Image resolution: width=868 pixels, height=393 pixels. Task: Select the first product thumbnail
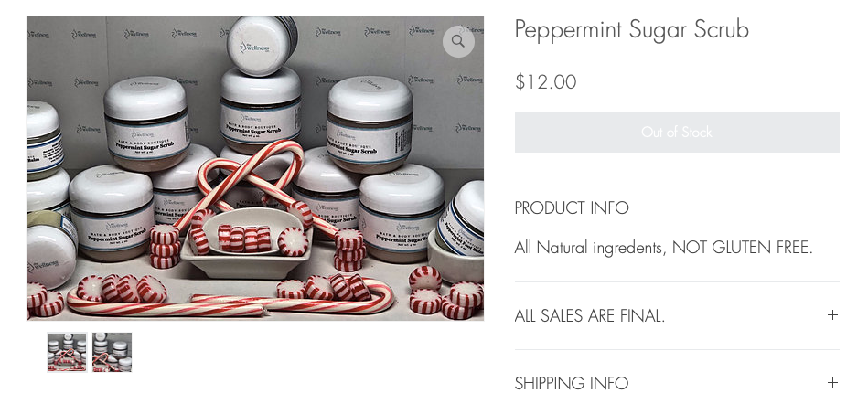67,352
